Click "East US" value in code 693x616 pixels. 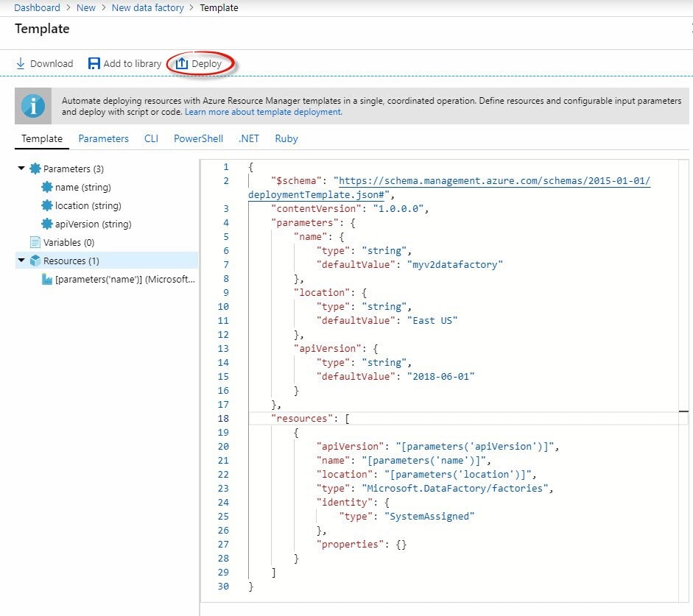pyautogui.click(x=432, y=321)
